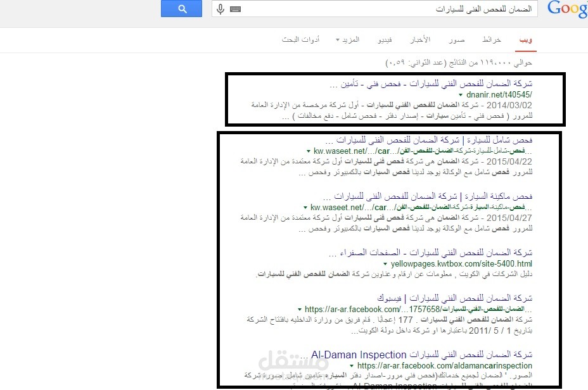Activate voice search microphone icon
Image resolution: width=588 pixels, height=390 pixels.
click(x=220, y=9)
